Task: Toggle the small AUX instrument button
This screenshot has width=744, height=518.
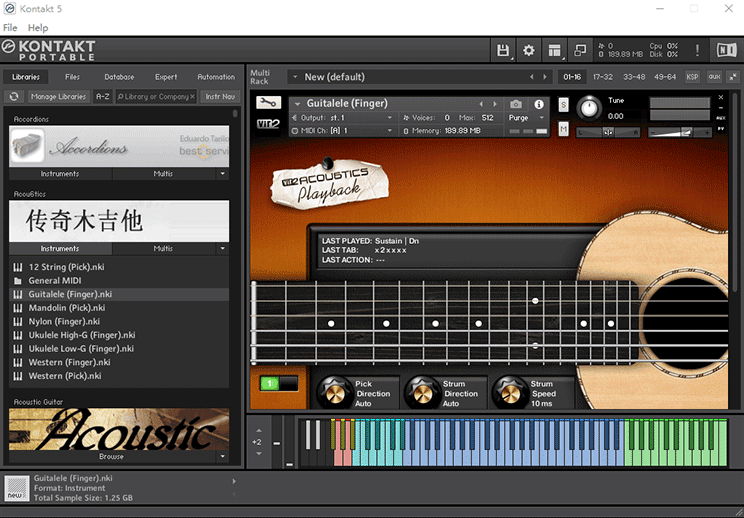Action: click(721, 118)
